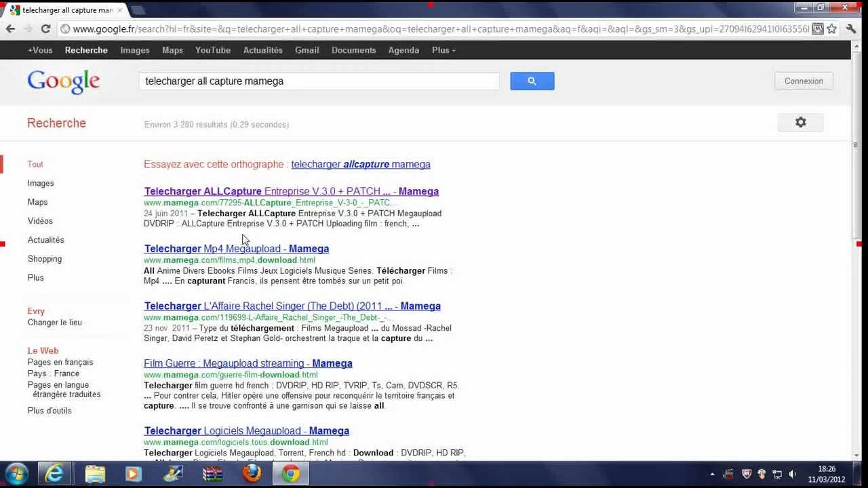The height and width of the screenshot is (488, 868).
Task: Click the McAfee SiteAdvisor icon in address bar
Action: [x=818, y=28]
